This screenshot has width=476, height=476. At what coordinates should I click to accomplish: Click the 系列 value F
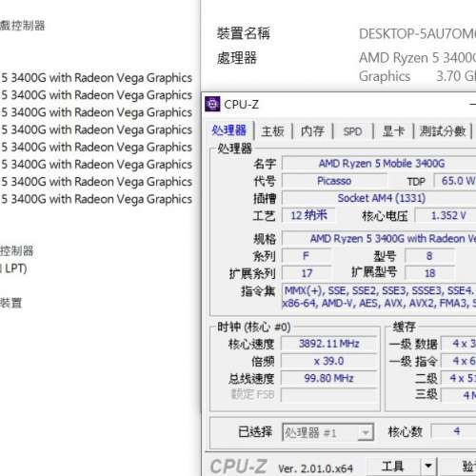click(x=307, y=256)
